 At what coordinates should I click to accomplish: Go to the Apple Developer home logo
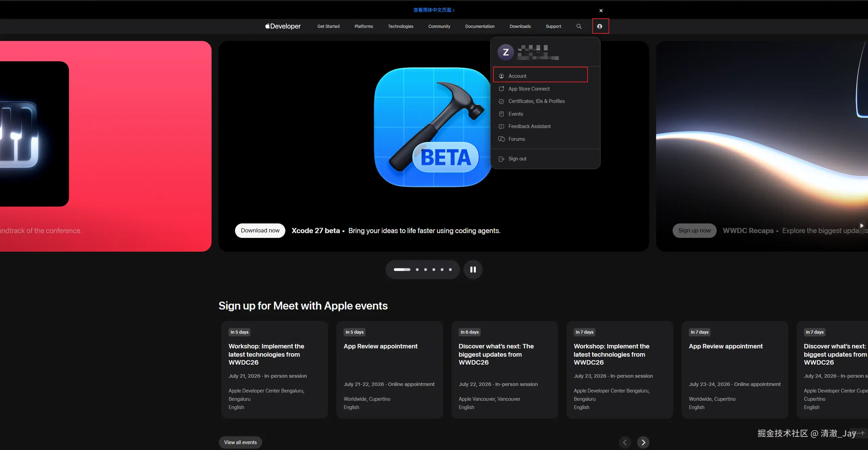(x=283, y=26)
